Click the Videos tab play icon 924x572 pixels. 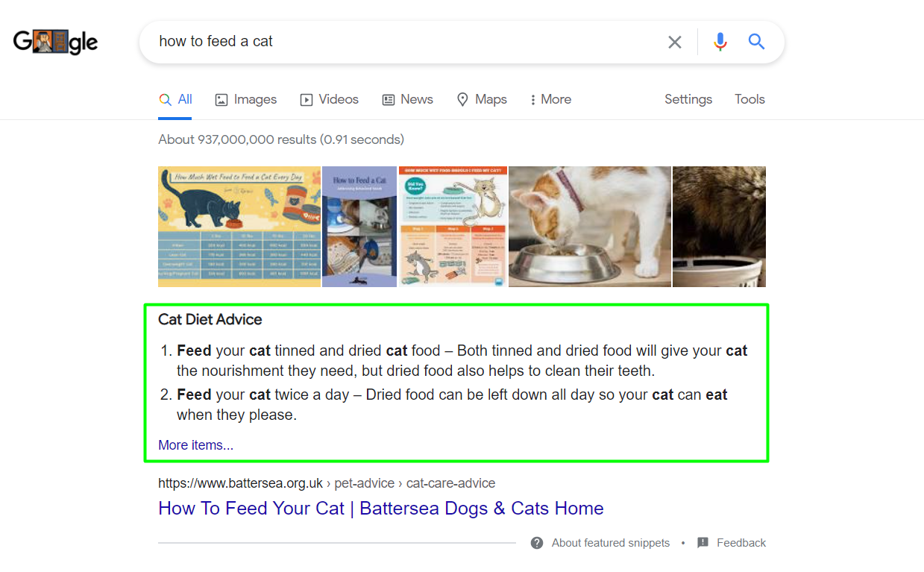pos(307,100)
